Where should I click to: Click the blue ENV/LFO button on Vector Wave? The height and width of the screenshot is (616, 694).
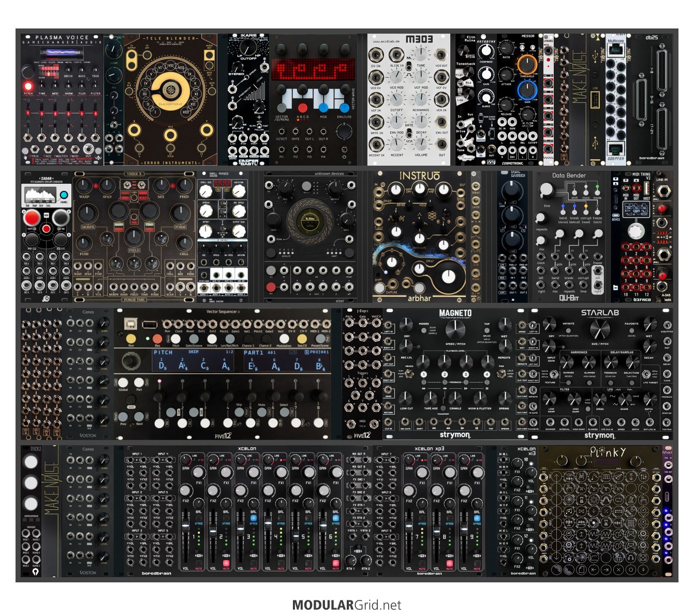coord(344,108)
